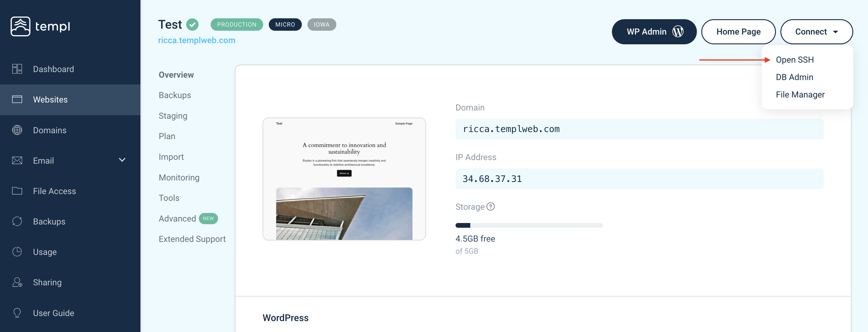This screenshot has width=868, height=332.
Task: Open the Tools tab
Action: pyautogui.click(x=169, y=198)
